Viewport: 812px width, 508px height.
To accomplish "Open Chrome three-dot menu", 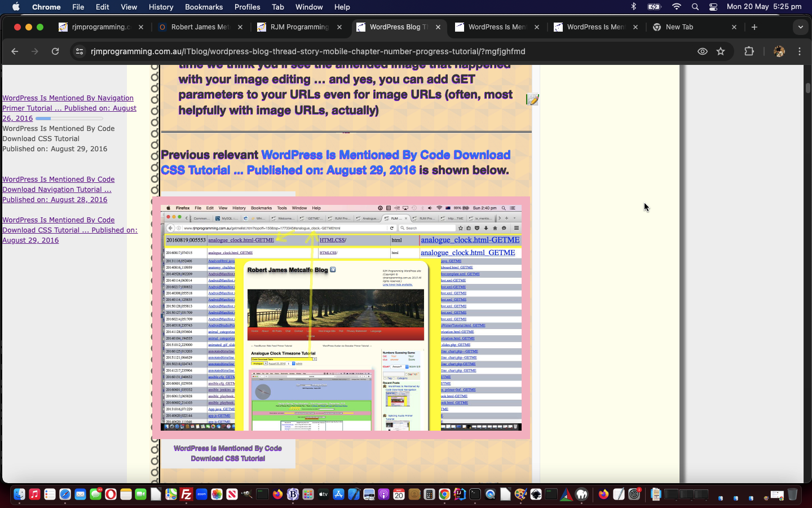I will 800,51.
